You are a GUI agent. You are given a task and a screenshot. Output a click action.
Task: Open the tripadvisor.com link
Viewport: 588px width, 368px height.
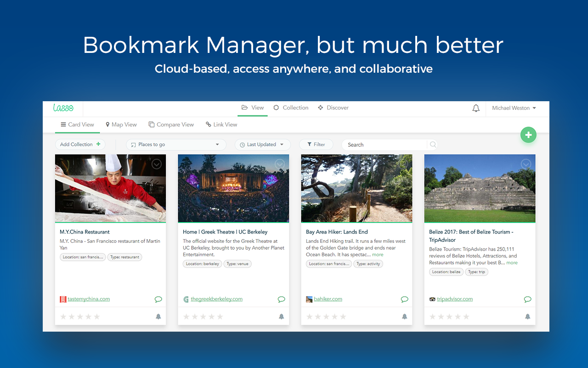click(455, 299)
